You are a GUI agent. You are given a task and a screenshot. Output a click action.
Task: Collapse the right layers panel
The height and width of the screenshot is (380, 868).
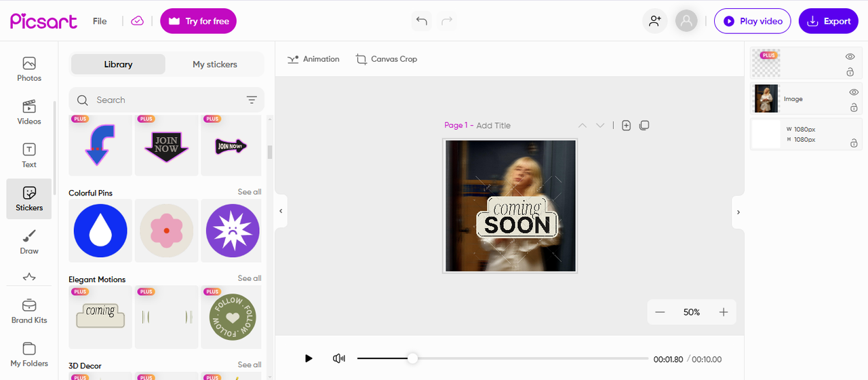pos(738,212)
